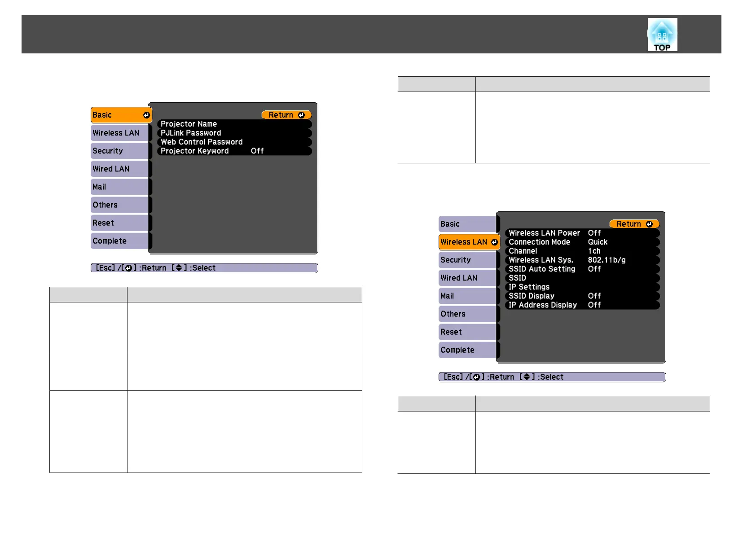
Task: Select SSID Auto Setting row
Action: [x=582, y=269]
